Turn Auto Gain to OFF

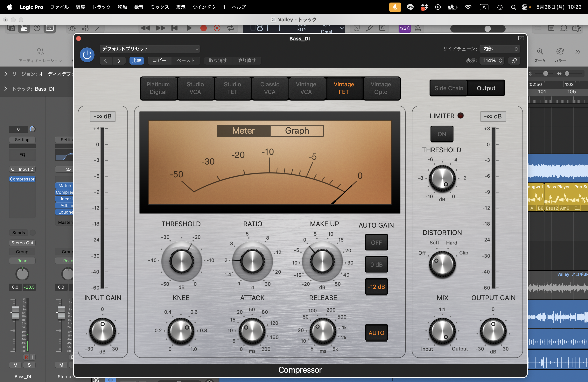point(376,243)
